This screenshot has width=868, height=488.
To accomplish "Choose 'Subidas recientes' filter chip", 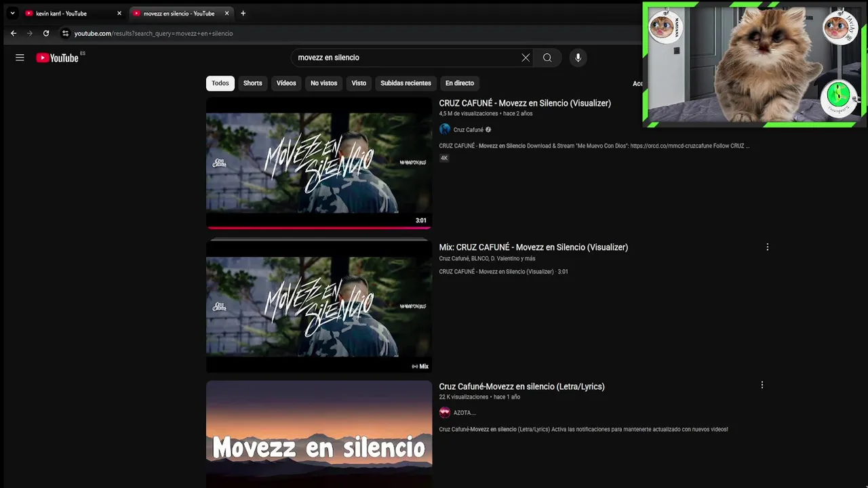I will tap(406, 83).
